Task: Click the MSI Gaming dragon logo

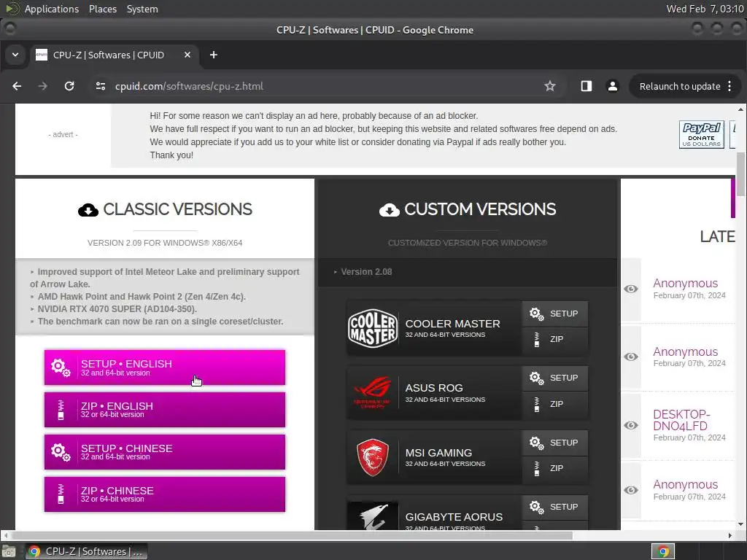Action: point(373,457)
